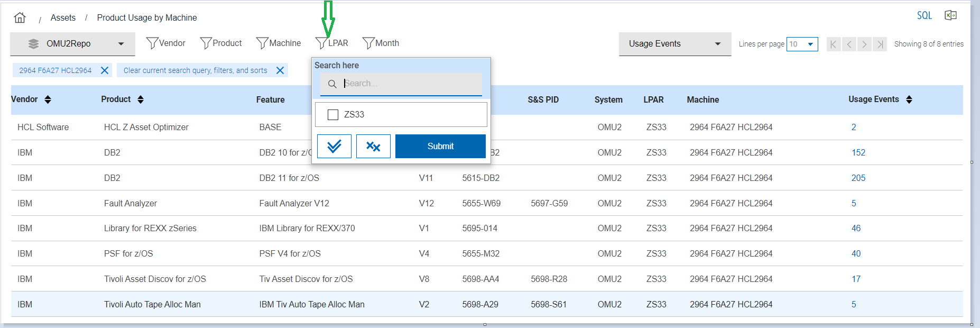The image size is (980, 328).
Task: Deselect all LPAR filter options
Action: click(373, 146)
